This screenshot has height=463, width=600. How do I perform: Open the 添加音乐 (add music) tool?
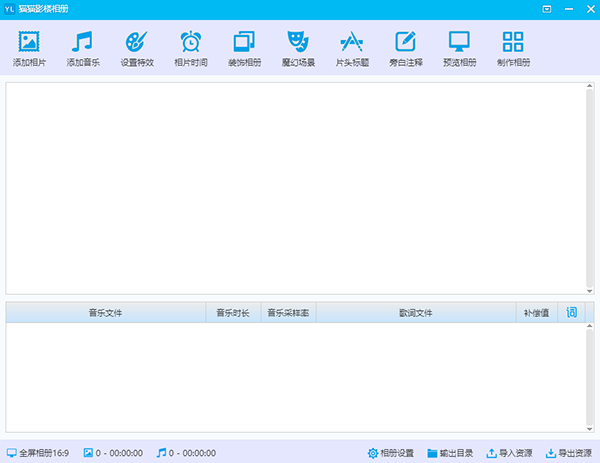click(x=82, y=42)
